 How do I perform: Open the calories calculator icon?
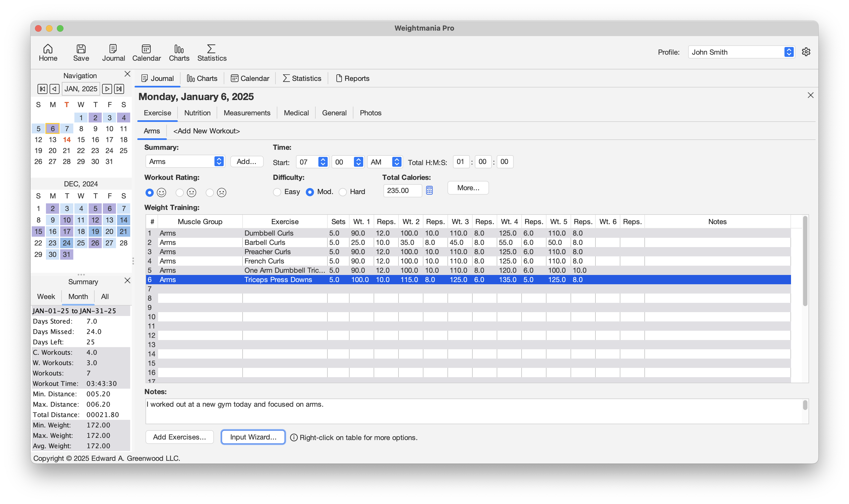pyautogui.click(x=430, y=191)
